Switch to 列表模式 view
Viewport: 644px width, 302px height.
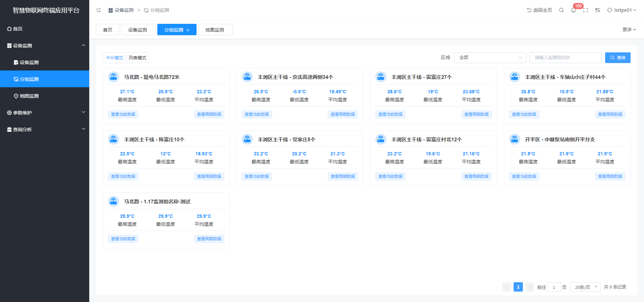click(138, 58)
